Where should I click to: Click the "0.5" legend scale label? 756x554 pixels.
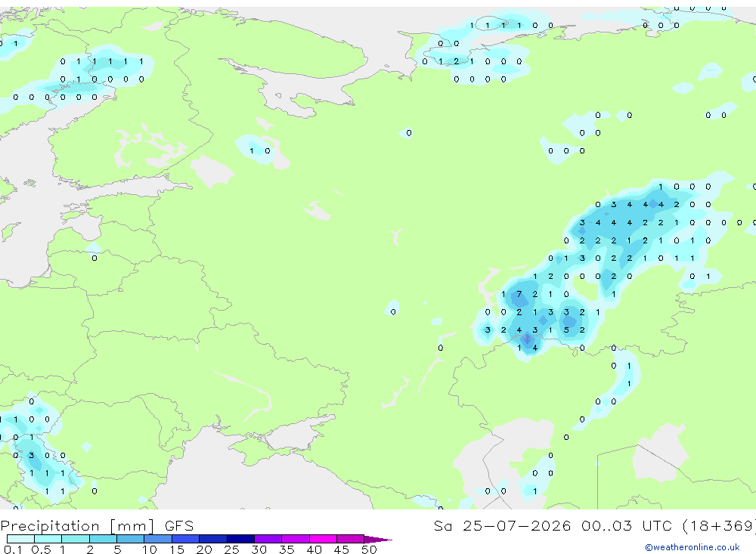coord(41,549)
